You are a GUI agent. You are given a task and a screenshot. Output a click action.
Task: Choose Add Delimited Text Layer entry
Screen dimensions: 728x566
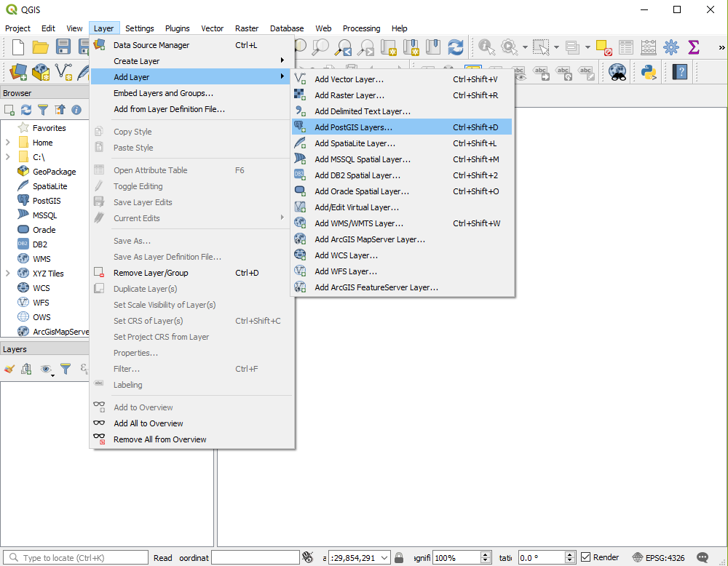coord(402,111)
